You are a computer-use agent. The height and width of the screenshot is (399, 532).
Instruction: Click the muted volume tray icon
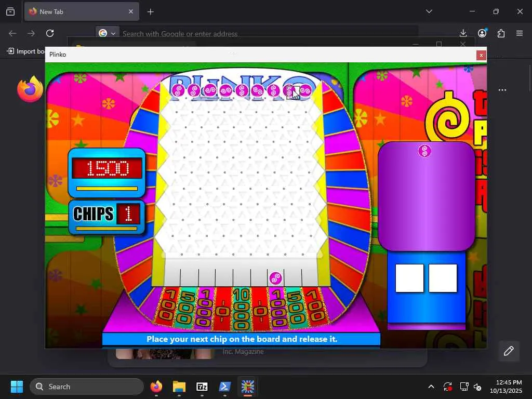477,387
